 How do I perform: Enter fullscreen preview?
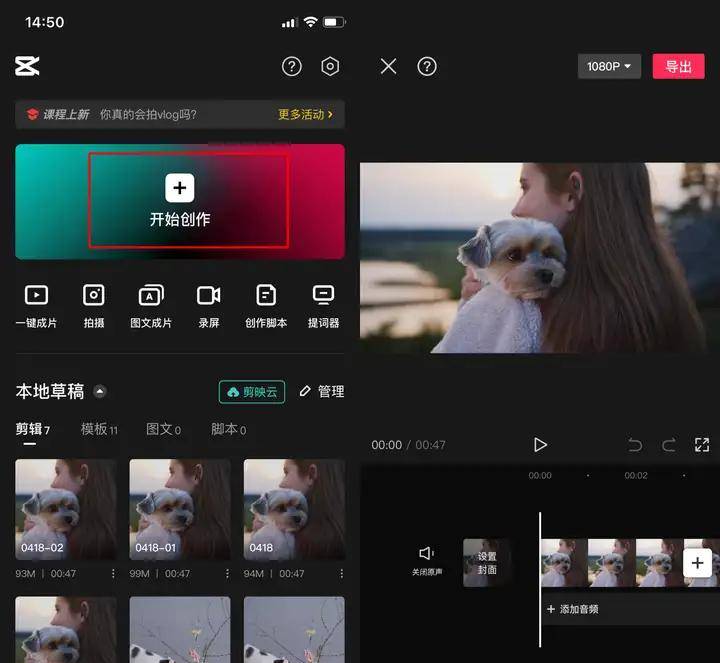pyautogui.click(x=702, y=445)
